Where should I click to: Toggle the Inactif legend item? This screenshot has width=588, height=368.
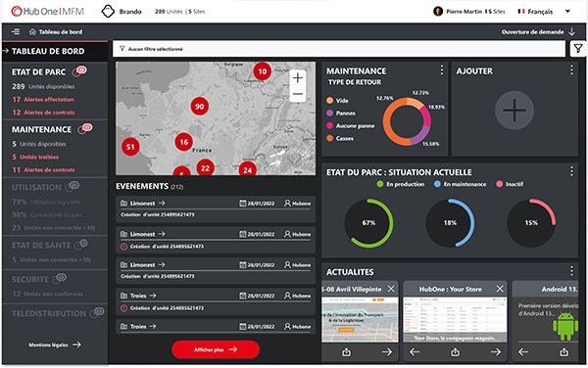[510, 184]
